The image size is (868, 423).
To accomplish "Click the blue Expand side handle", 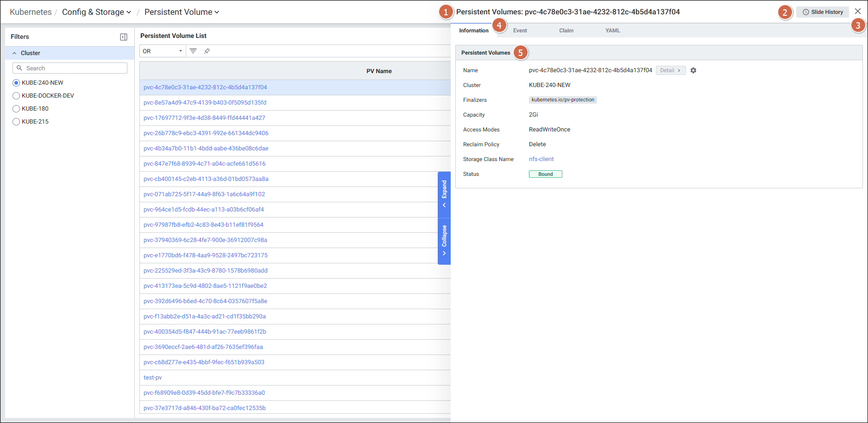I will point(444,193).
